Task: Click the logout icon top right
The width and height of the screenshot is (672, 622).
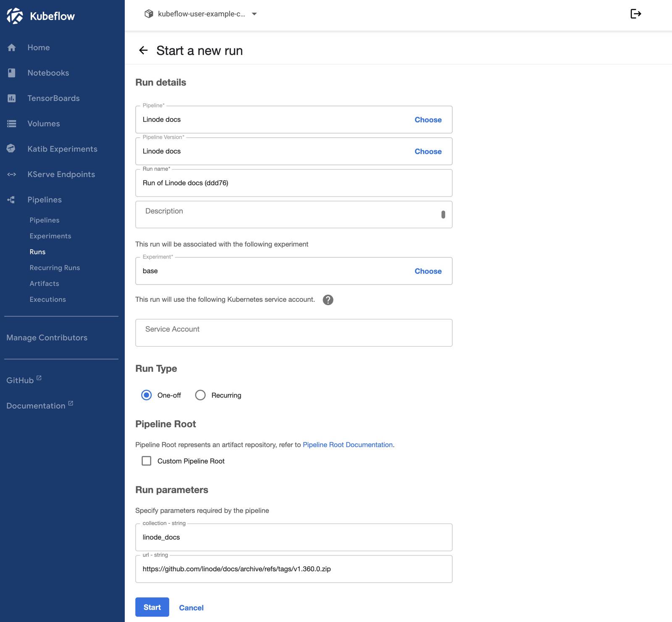Action: pos(636,13)
